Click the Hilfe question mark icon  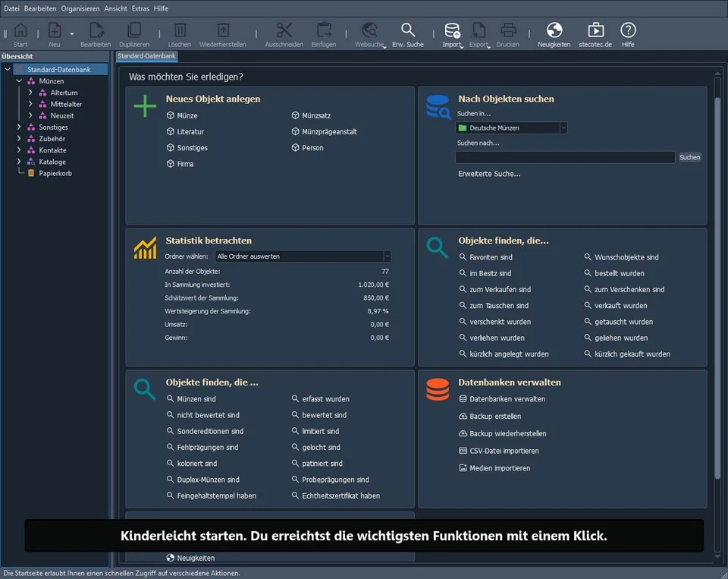coord(628,31)
